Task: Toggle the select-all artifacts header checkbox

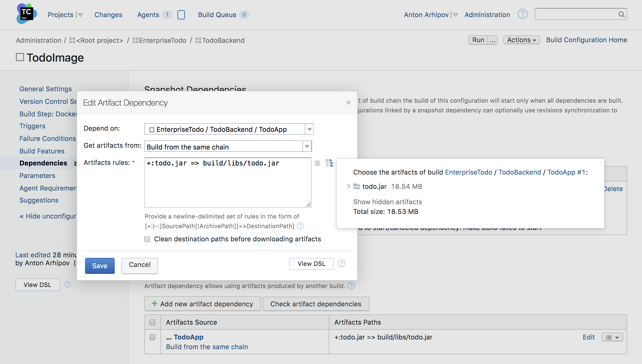Action: coord(152,322)
